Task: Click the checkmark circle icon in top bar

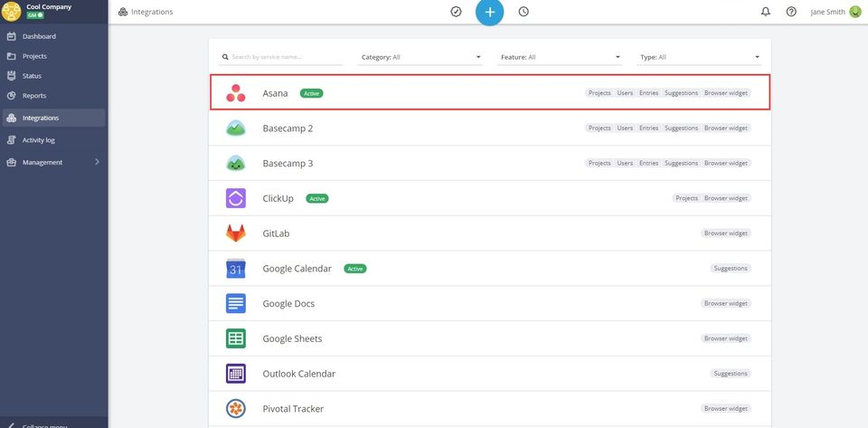Action: (x=456, y=12)
